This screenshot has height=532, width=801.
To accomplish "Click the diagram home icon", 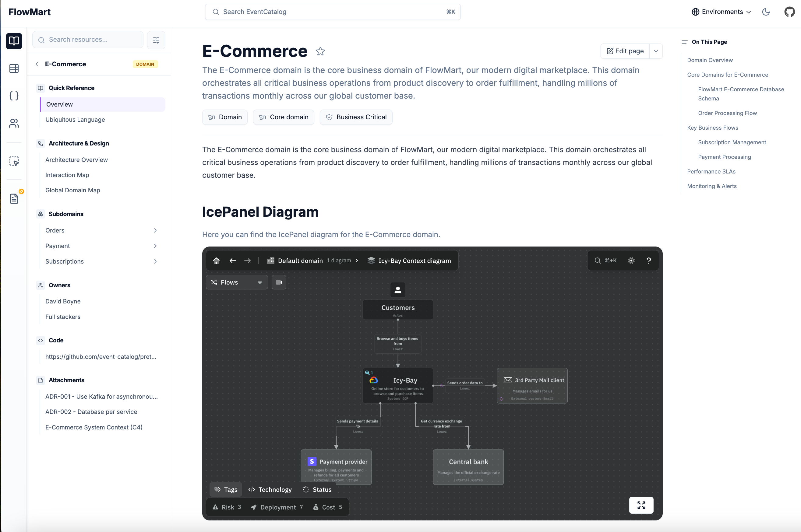I will [x=216, y=261].
